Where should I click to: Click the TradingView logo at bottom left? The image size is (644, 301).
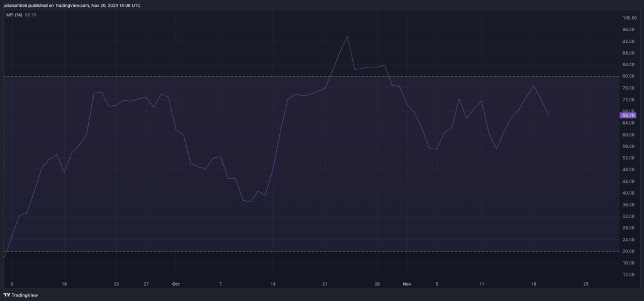pyautogui.click(x=21, y=295)
